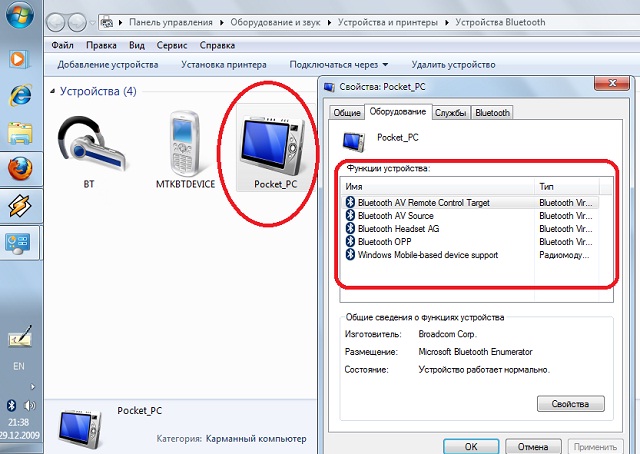This screenshot has height=454, width=640.
Task: Open the Сервис menu
Action: [x=172, y=45]
